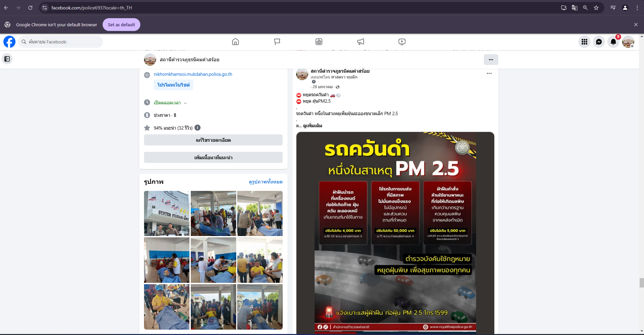Screen dimensions: 644x335
Task: Click the page vertical scrollbar thumb
Action: [x=641, y=282]
